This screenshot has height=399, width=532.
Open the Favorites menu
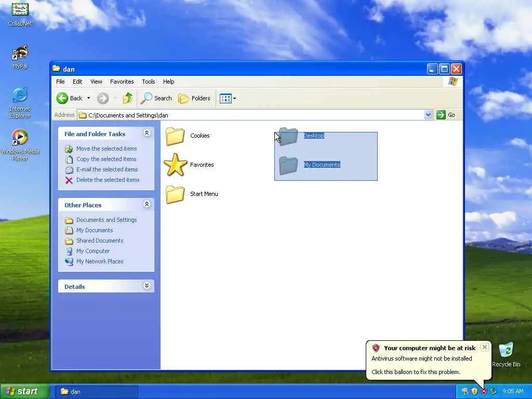tap(122, 82)
